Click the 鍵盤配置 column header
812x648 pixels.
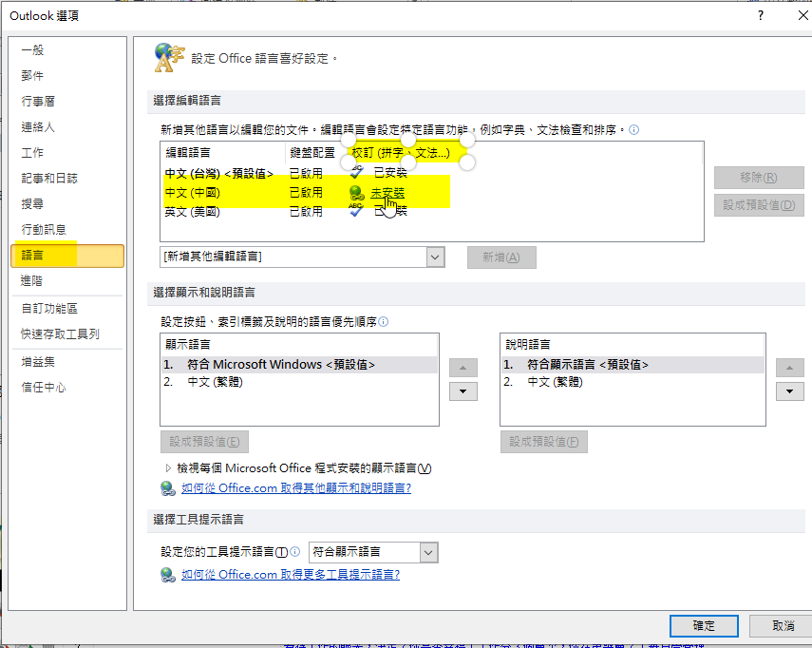(312, 153)
